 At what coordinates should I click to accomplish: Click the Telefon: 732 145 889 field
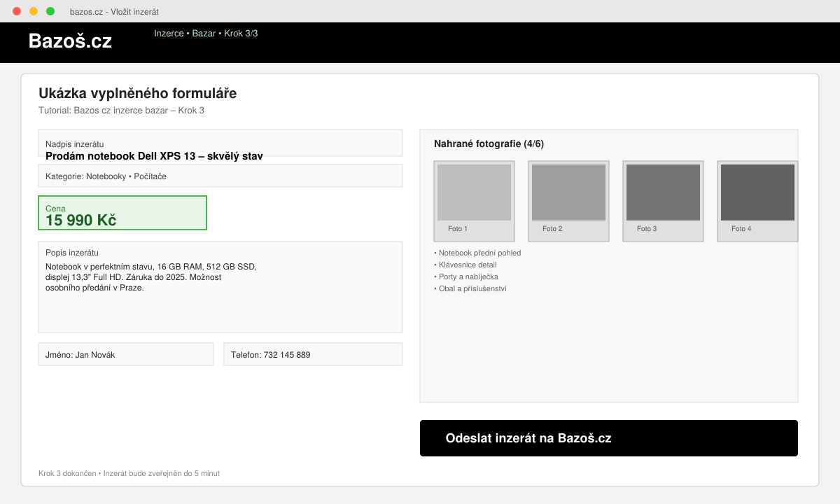tap(313, 354)
